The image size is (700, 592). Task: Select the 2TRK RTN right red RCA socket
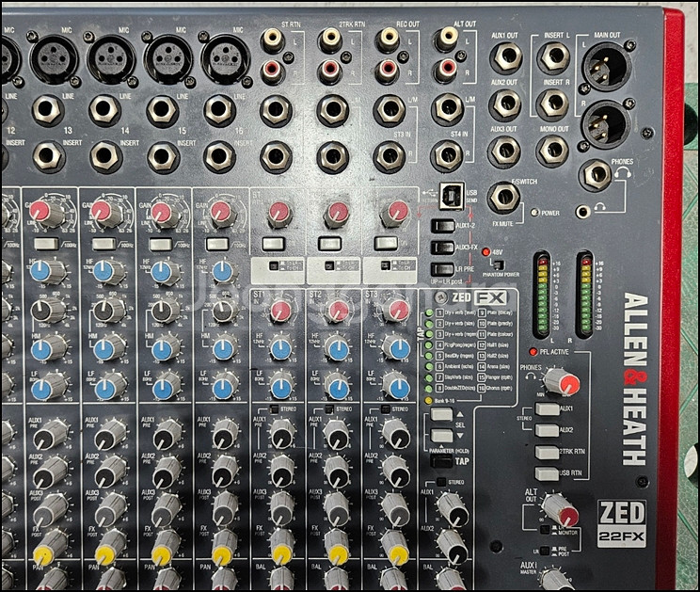point(330,70)
